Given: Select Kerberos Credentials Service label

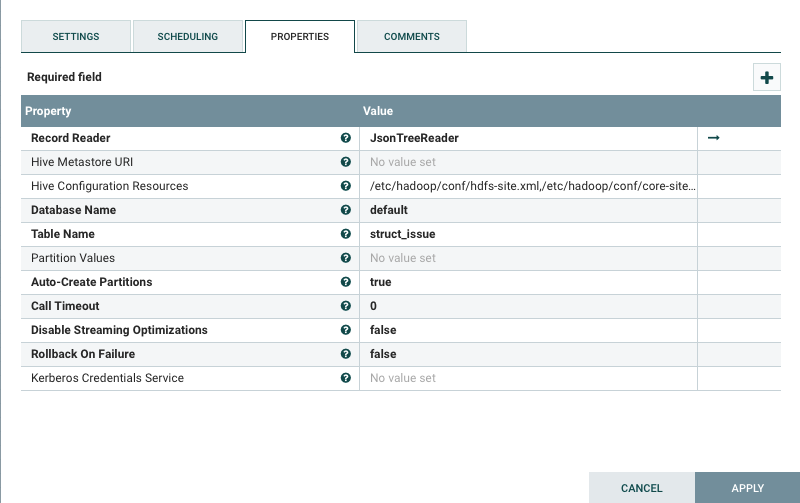Looking at the screenshot, I should coord(107,378).
